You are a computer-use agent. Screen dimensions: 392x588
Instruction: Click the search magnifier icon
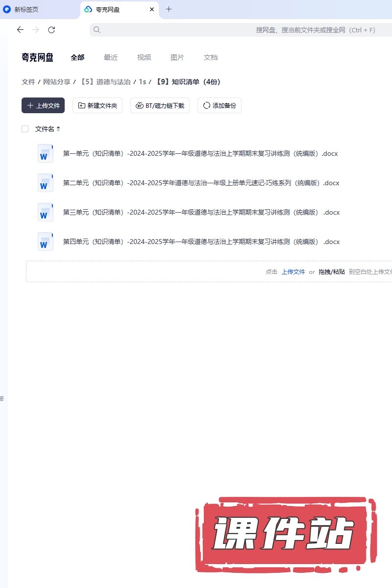[97, 30]
